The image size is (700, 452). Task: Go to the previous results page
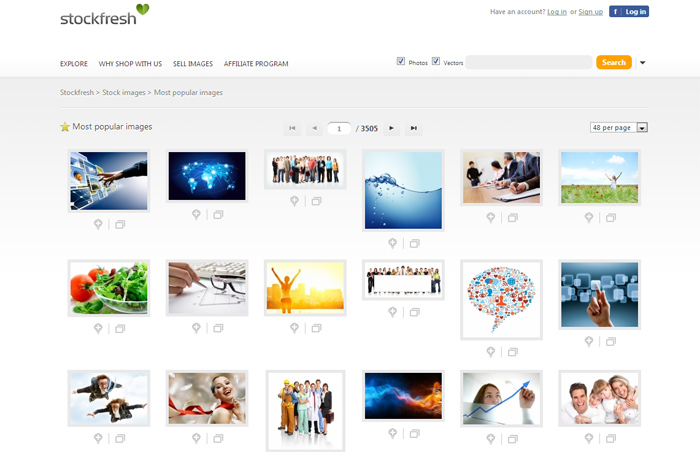coord(314,128)
